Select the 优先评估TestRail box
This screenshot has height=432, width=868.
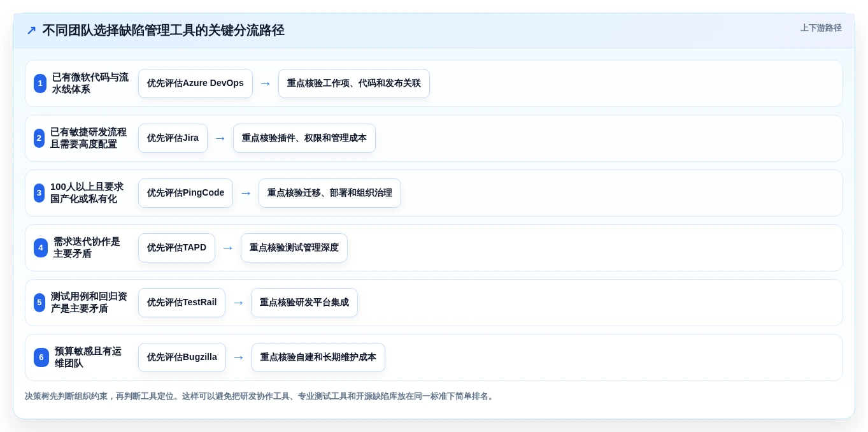tap(181, 303)
